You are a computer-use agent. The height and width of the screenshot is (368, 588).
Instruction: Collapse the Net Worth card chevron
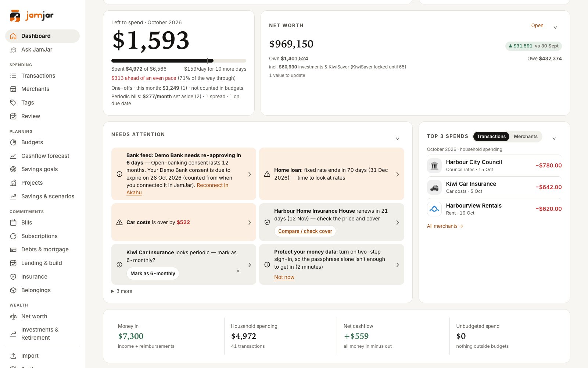tap(555, 27)
